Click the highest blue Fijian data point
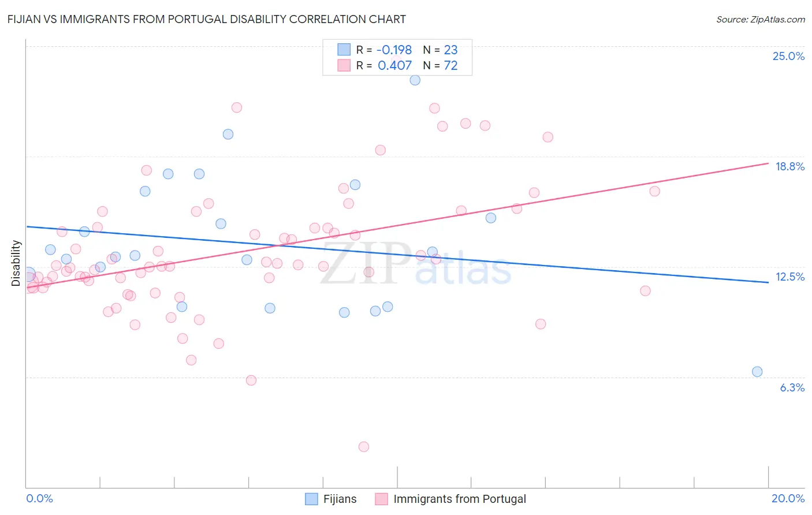Screen dimensions: 812x515 pos(415,80)
